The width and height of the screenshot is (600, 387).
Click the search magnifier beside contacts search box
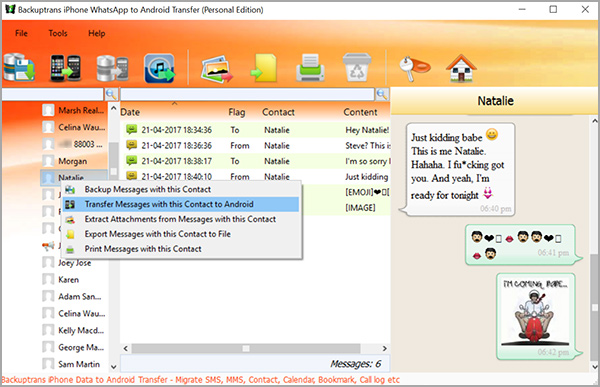point(111,94)
